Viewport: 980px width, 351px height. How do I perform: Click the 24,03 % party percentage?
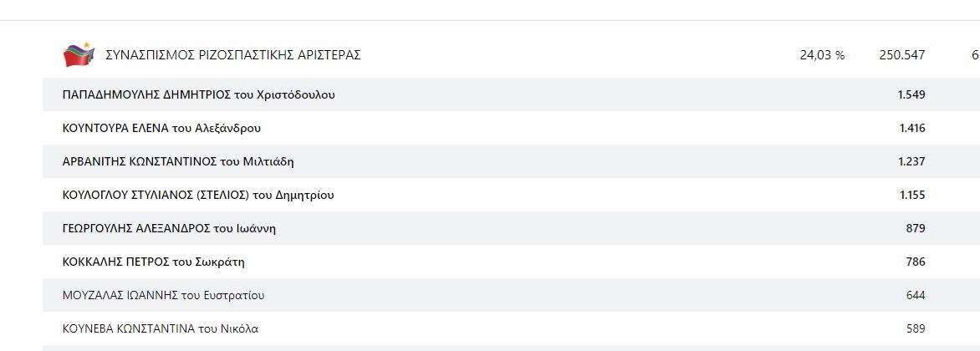tap(822, 55)
